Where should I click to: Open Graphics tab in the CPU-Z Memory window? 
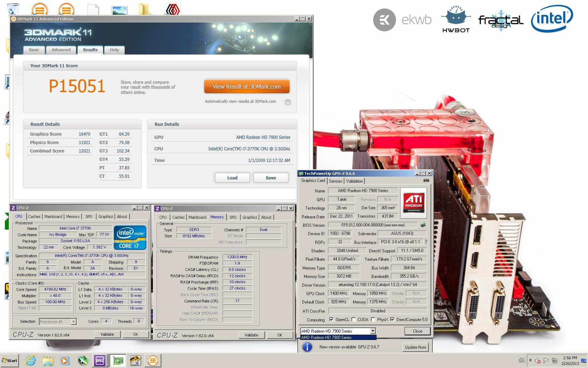tap(250, 217)
